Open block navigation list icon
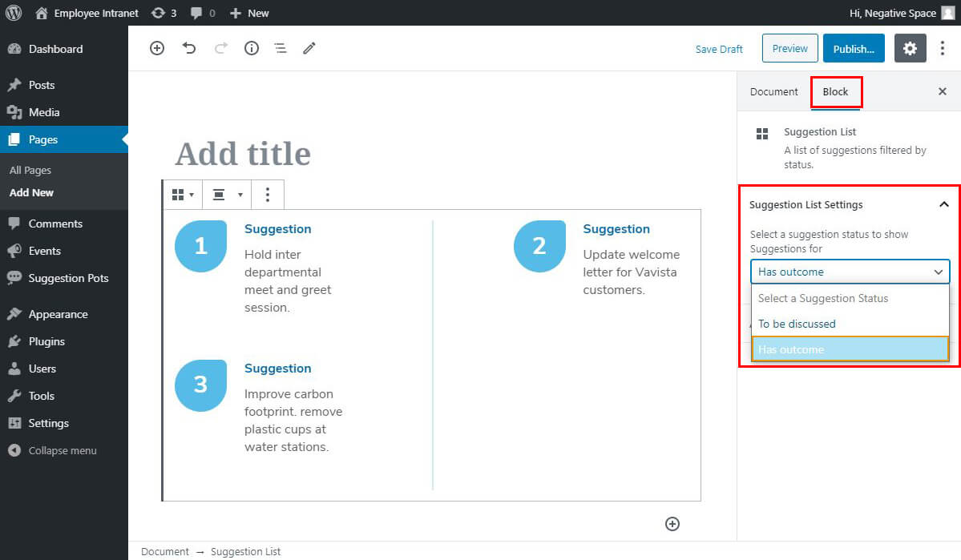961x560 pixels. [x=281, y=48]
